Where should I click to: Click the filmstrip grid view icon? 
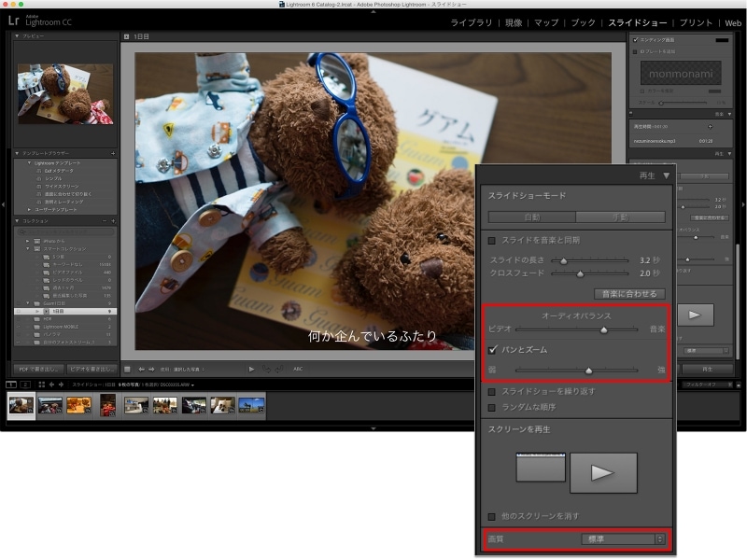point(41,384)
